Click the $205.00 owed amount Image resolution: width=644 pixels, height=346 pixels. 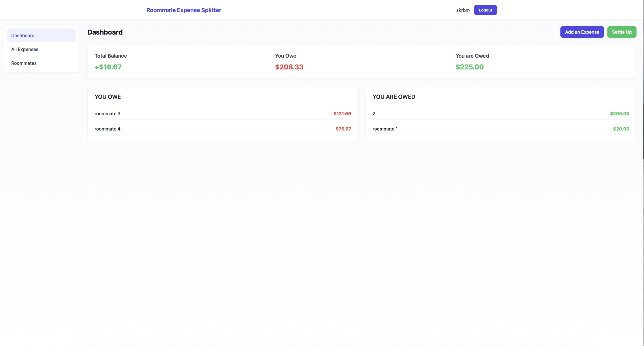tap(619, 114)
